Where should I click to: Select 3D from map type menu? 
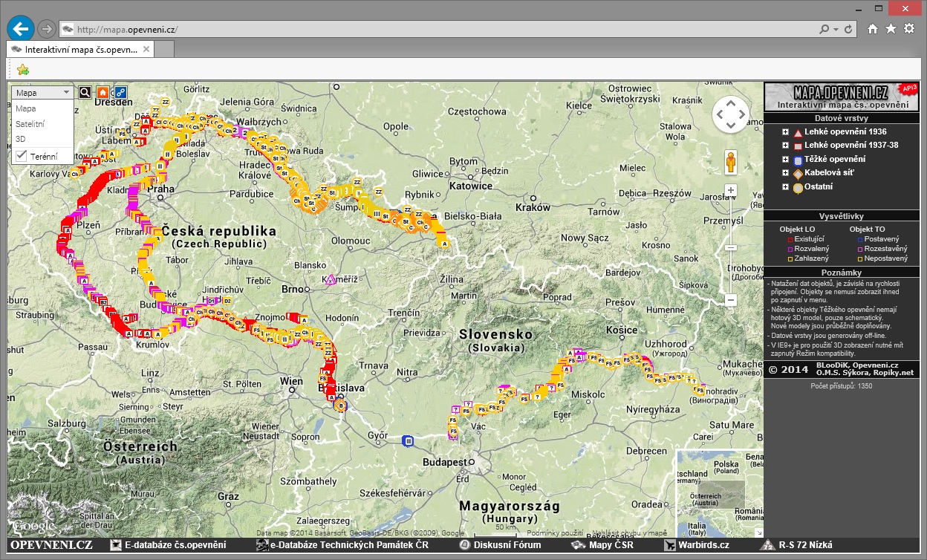(21, 139)
